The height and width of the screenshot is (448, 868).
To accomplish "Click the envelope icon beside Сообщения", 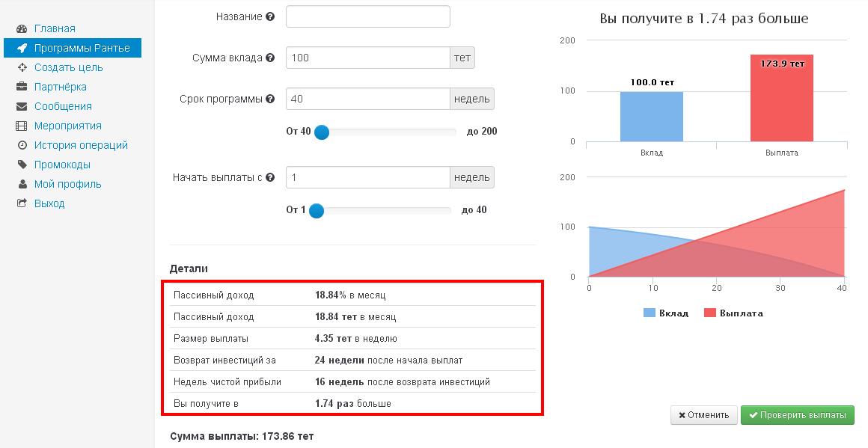I will click(21, 106).
